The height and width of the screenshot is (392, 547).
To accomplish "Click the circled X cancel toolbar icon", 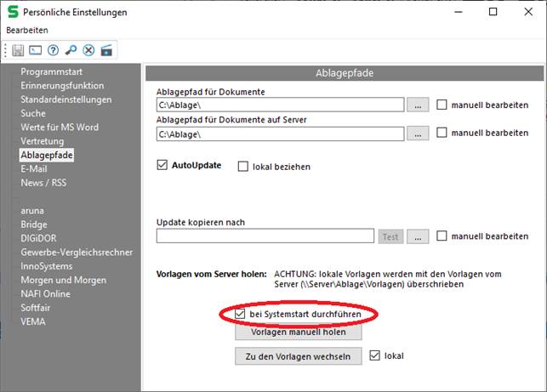I will point(88,50).
